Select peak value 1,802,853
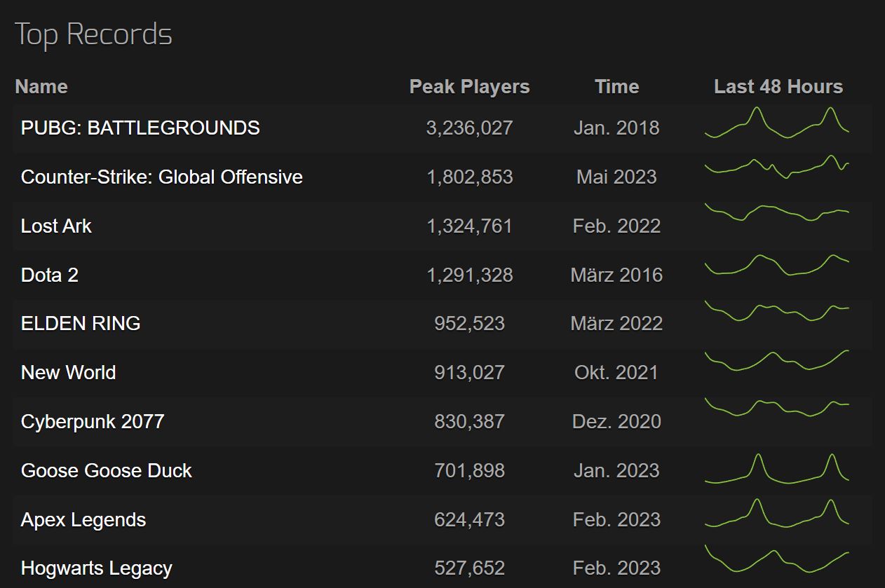This screenshot has height=588, width=885. [470, 177]
